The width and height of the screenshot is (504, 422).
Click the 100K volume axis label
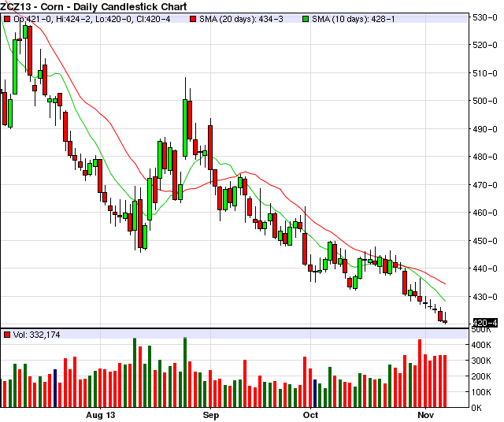481,392
